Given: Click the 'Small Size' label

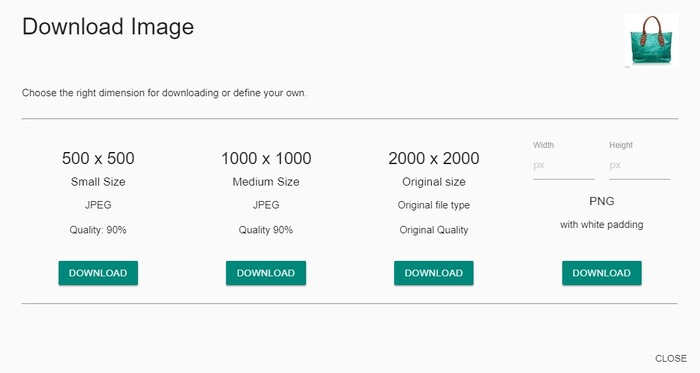Looking at the screenshot, I should pyautogui.click(x=98, y=182).
